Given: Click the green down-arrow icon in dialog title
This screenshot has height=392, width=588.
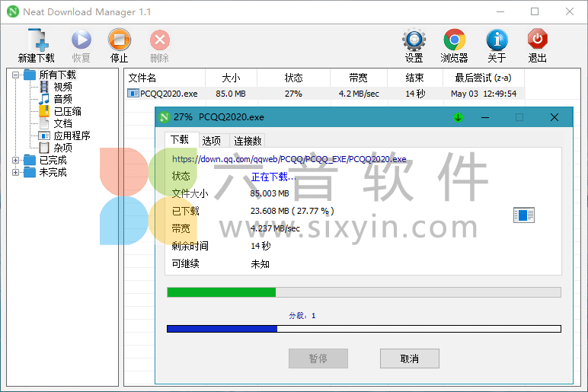Looking at the screenshot, I should coord(458,117).
